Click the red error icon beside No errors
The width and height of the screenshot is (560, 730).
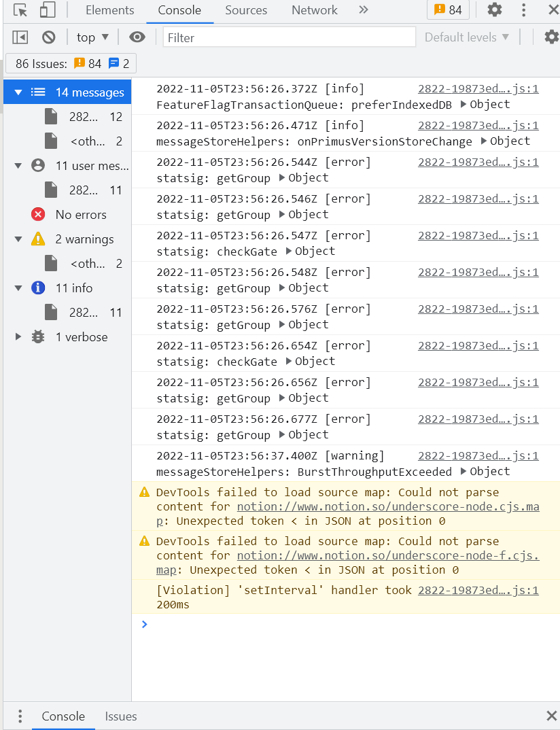click(x=38, y=214)
